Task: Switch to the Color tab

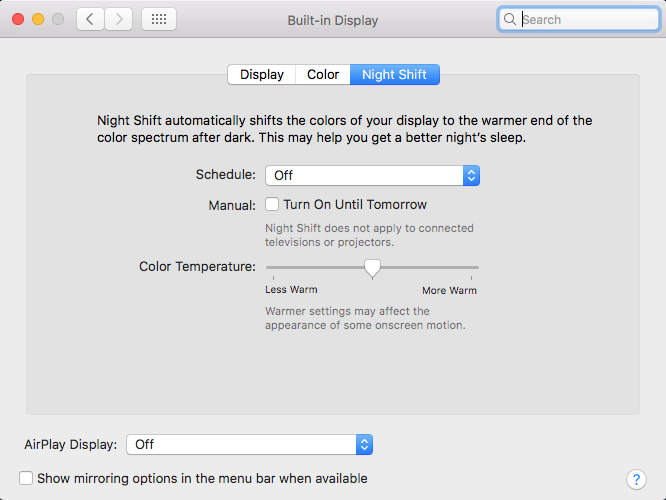Action: pyautogui.click(x=323, y=75)
